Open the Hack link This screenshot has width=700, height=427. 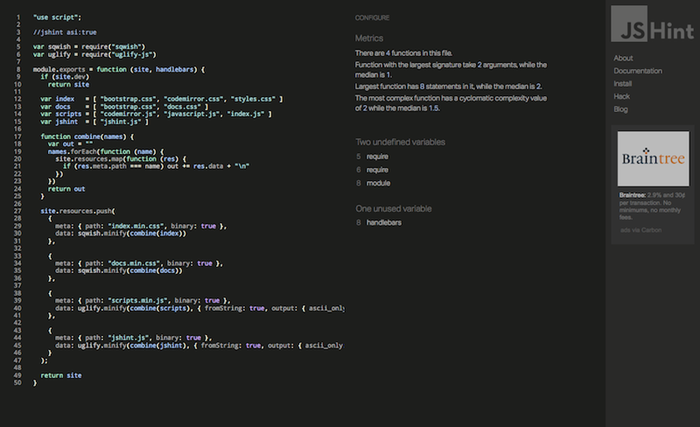622,96
